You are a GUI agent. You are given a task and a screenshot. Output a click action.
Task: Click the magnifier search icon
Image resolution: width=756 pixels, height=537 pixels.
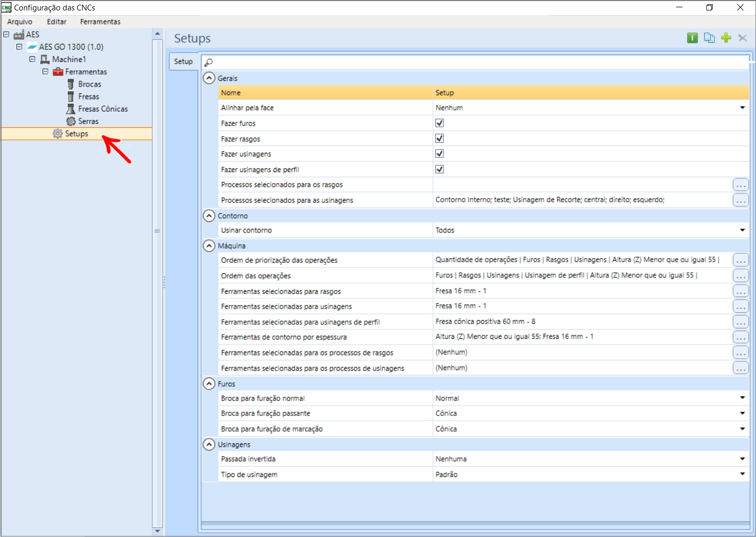(208, 63)
